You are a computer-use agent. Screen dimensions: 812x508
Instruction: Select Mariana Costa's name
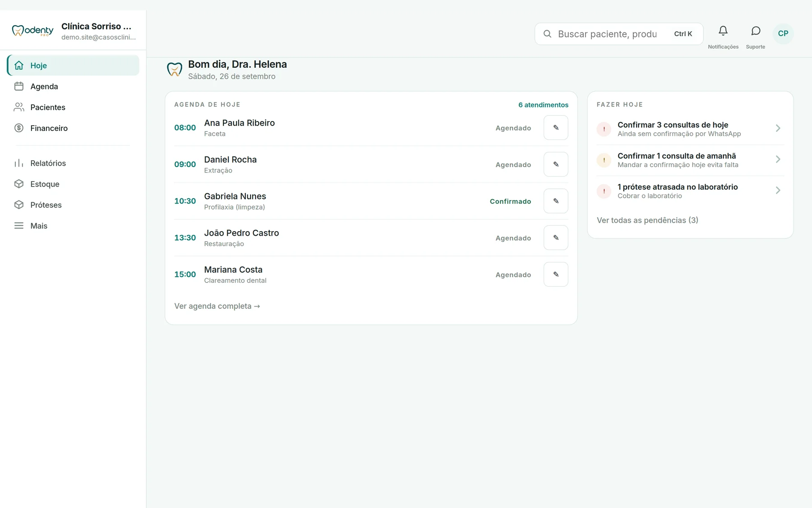coord(233,270)
